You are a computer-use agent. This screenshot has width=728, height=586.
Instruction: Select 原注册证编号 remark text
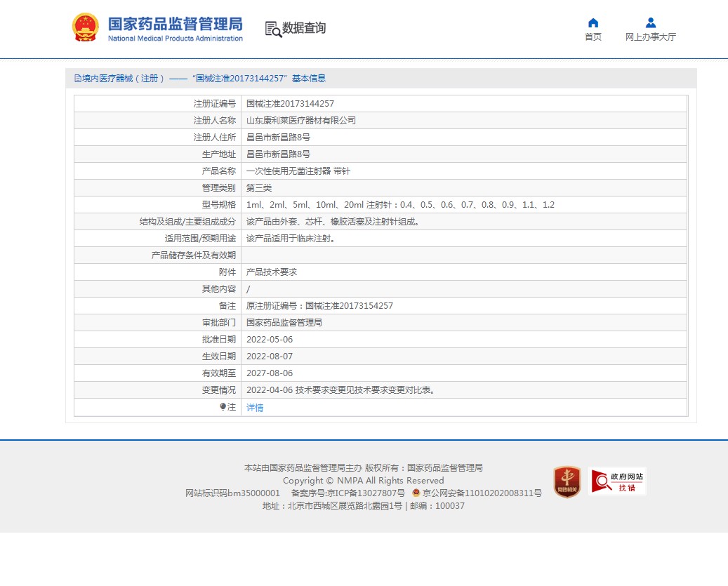319,306
